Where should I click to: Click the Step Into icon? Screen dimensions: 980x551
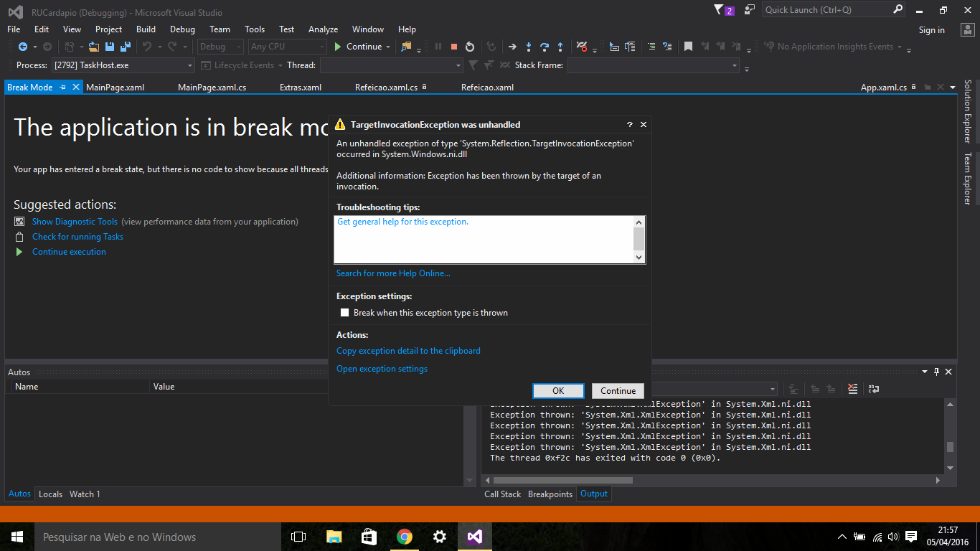[529, 47]
